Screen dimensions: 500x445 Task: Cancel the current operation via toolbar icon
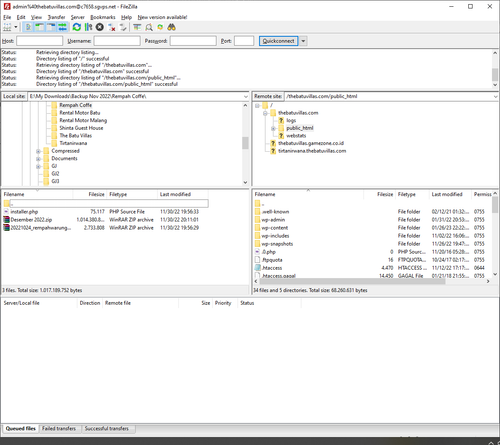point(100,27)
